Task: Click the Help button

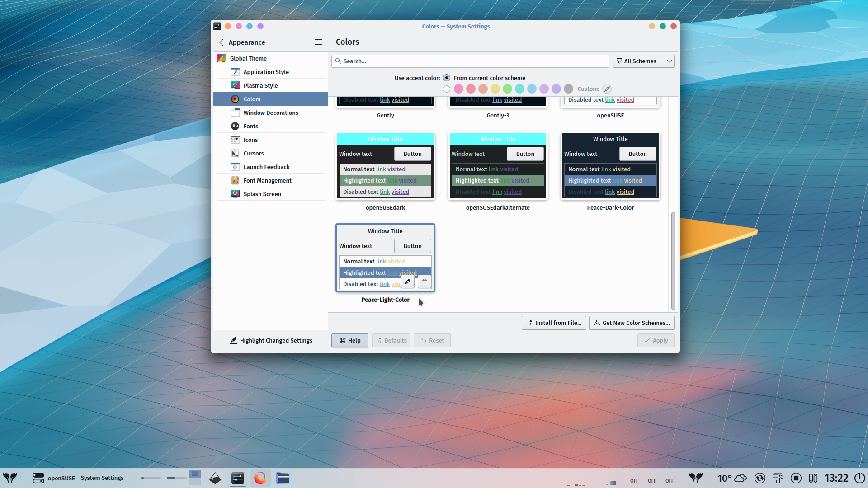Action: pos(350,340)
